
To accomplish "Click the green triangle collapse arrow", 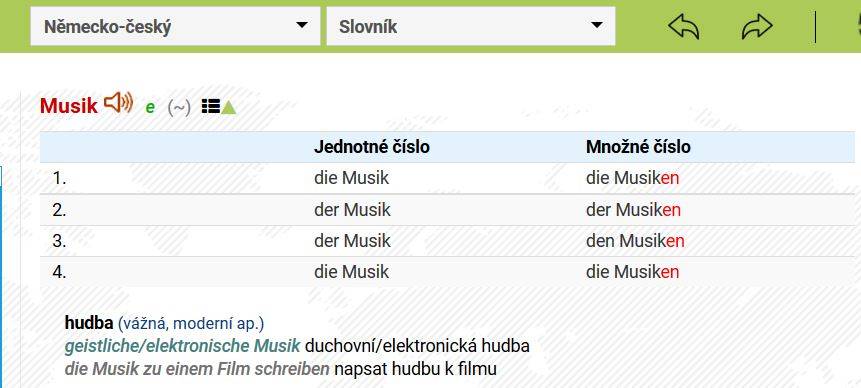I will (x=228, y=107).
